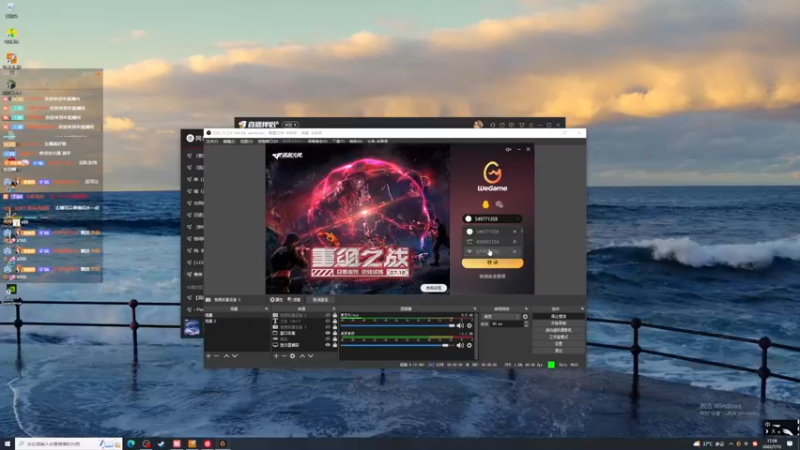The width and height of the screenshot is (800, 450).
Task: Show hidden system tray icons chevron
Action: tap(731, 444)
